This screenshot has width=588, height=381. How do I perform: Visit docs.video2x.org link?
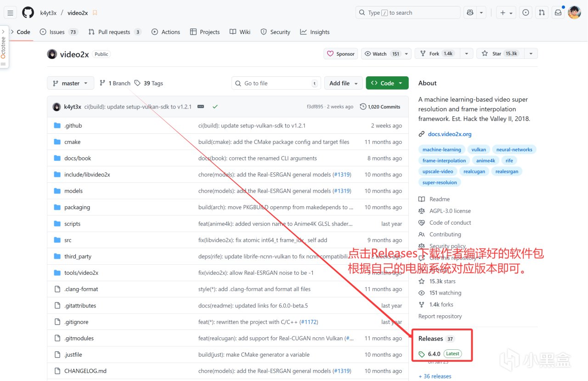(450, 134)
